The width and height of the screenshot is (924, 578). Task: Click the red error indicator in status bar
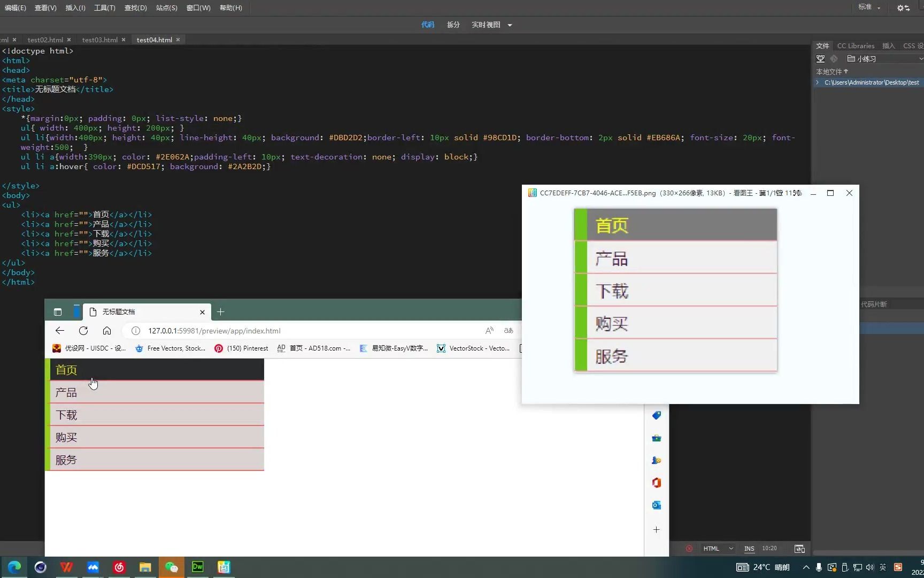pyautogui.click(x=689, y=549)
